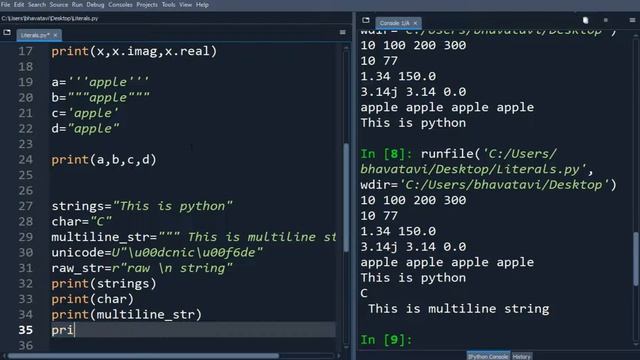This screenshot has height=360, width=640.
Task: Close the Literals.py editor tab
Action: (56, 35)
